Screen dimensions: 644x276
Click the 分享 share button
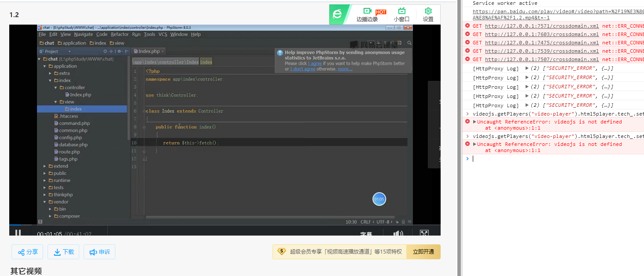[x=28, y=252]
